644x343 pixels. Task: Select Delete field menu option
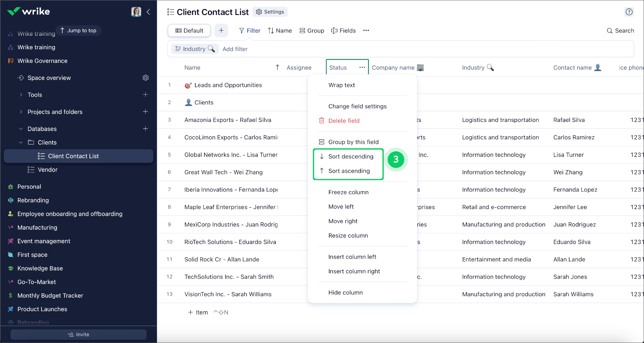[x=343, y=121]
